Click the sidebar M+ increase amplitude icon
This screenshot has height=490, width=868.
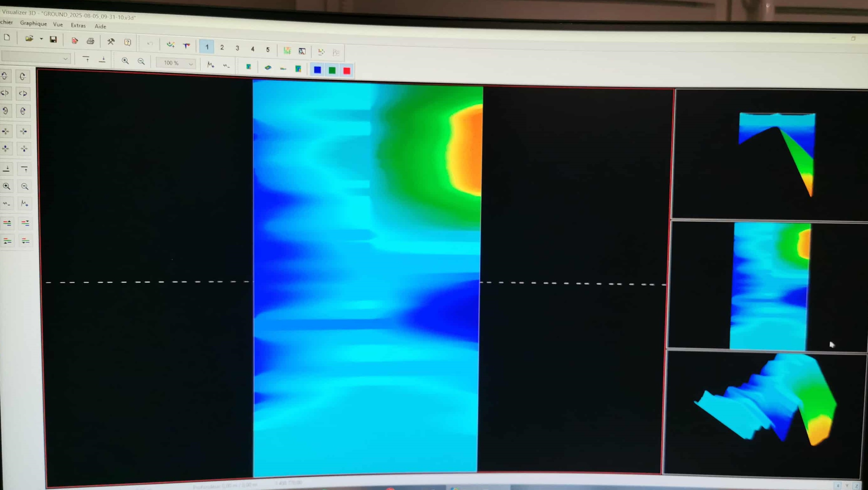click(x=24, y=203)
